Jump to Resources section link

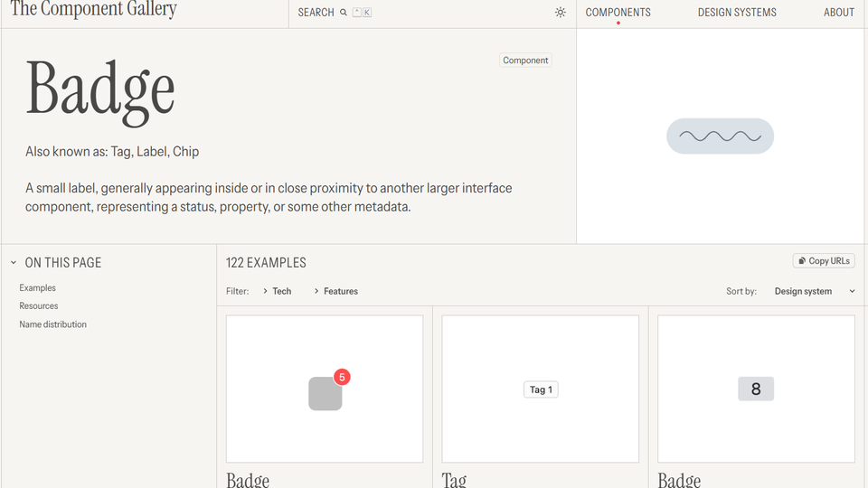tap(39, 306)
